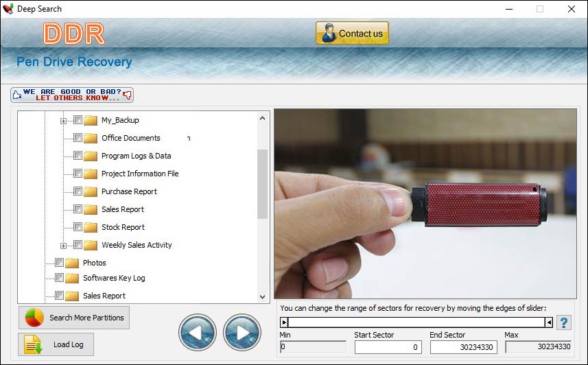The image size is (588, 365).
Task: Select the Stock Report folder name
Action: coord(123,227)
